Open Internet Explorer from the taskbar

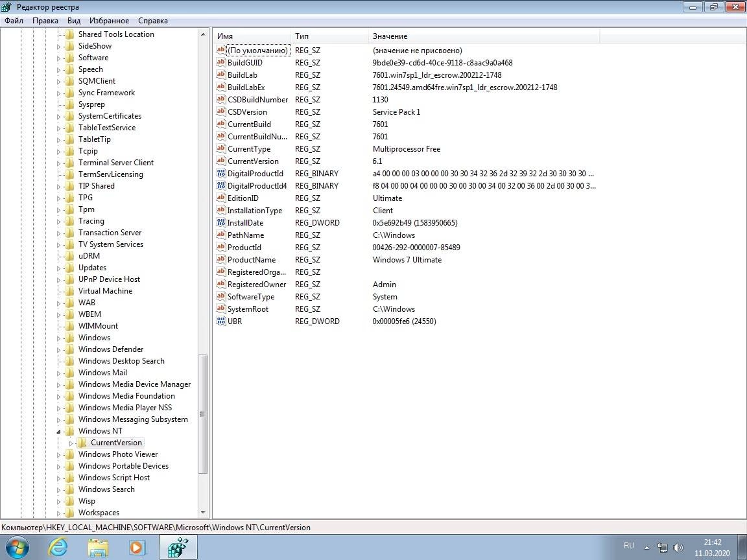(x=58, y=547)
